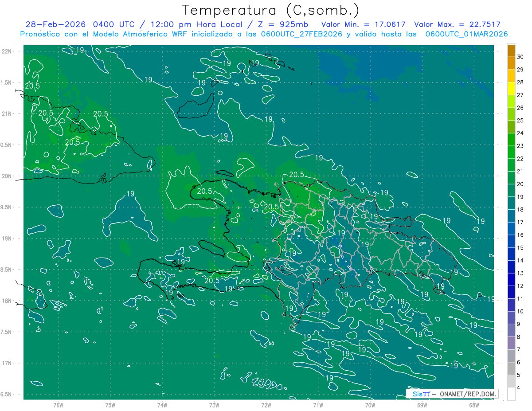Click the color scale value 28
532x411 pixels.
pos(520,82)
